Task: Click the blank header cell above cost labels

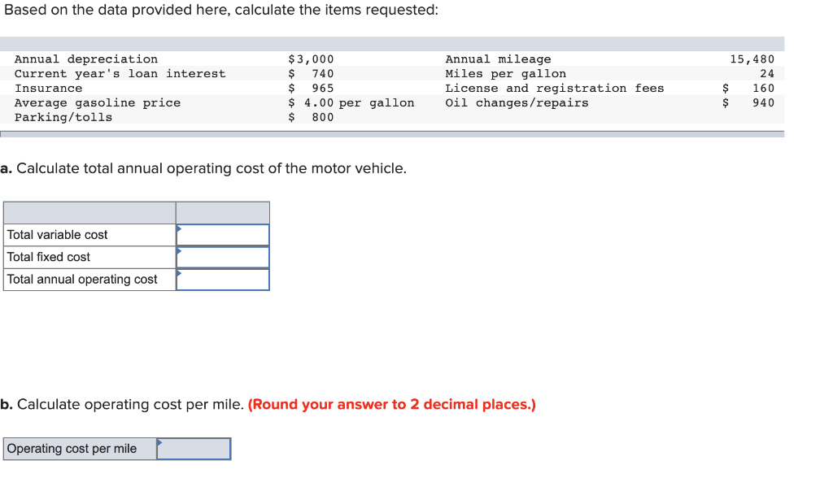Action: (x=89, y=212)
